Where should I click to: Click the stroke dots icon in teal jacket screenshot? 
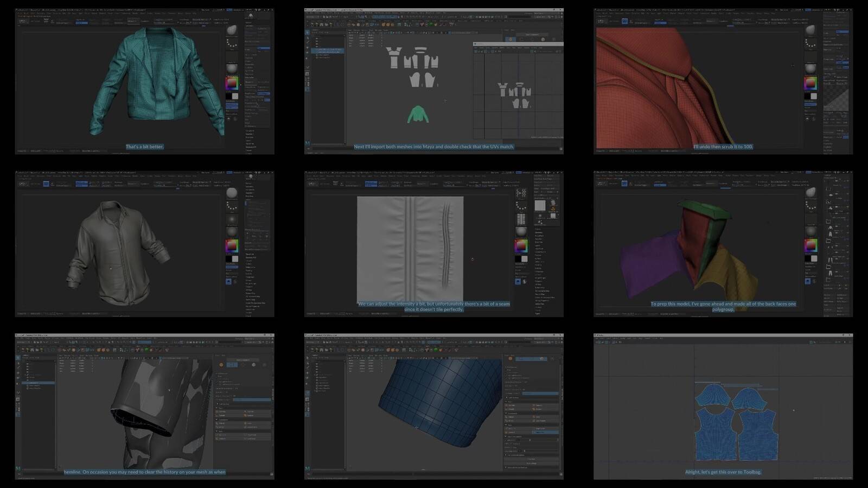(232, 44)
